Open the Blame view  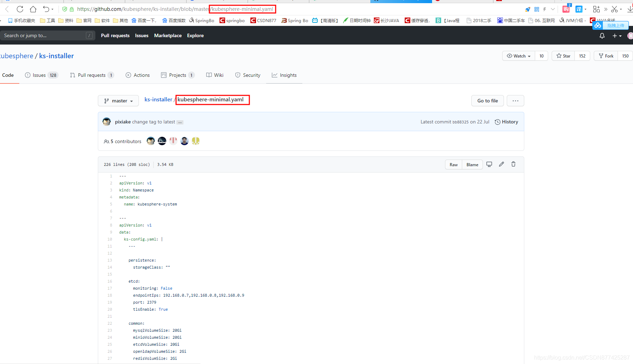pos(472,164)
